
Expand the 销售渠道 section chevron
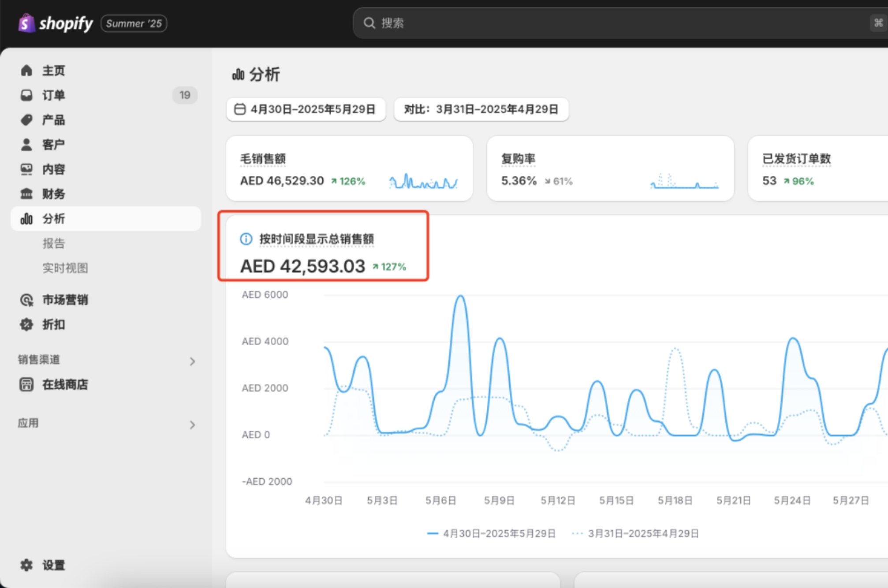[x=192, y=361]
